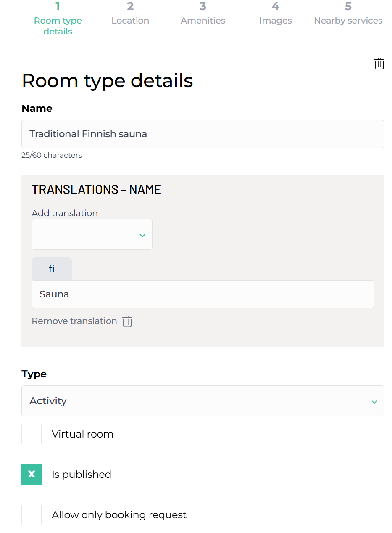The image size is (392, 533).
Task: Uncheck the Is published checkbox
Action: (32, 475)
